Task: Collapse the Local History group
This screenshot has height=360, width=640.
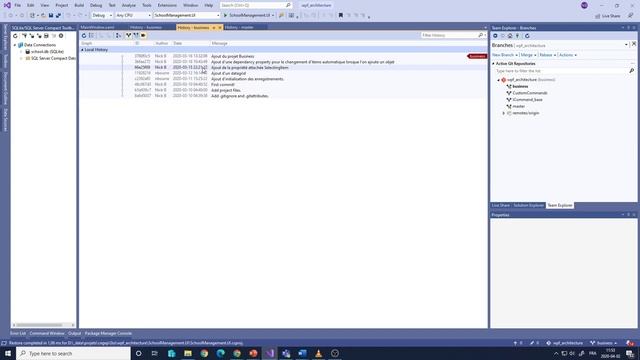Action: pos(82,50)
